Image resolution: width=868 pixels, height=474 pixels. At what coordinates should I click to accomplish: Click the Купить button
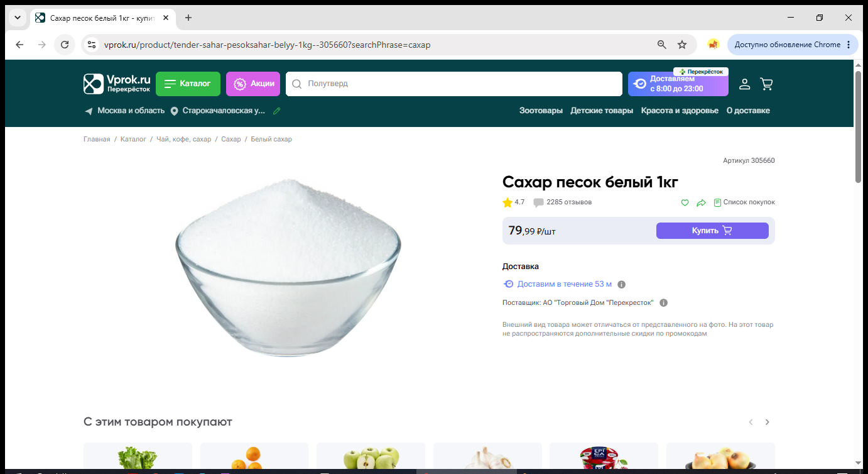[x=712, y=231]
